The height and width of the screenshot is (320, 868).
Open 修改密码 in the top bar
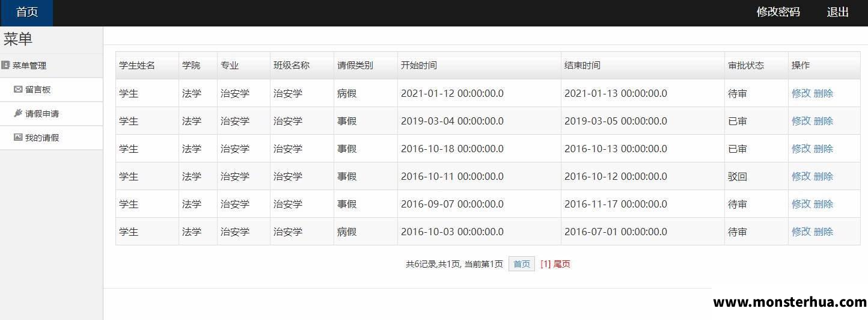coord(778,12)
